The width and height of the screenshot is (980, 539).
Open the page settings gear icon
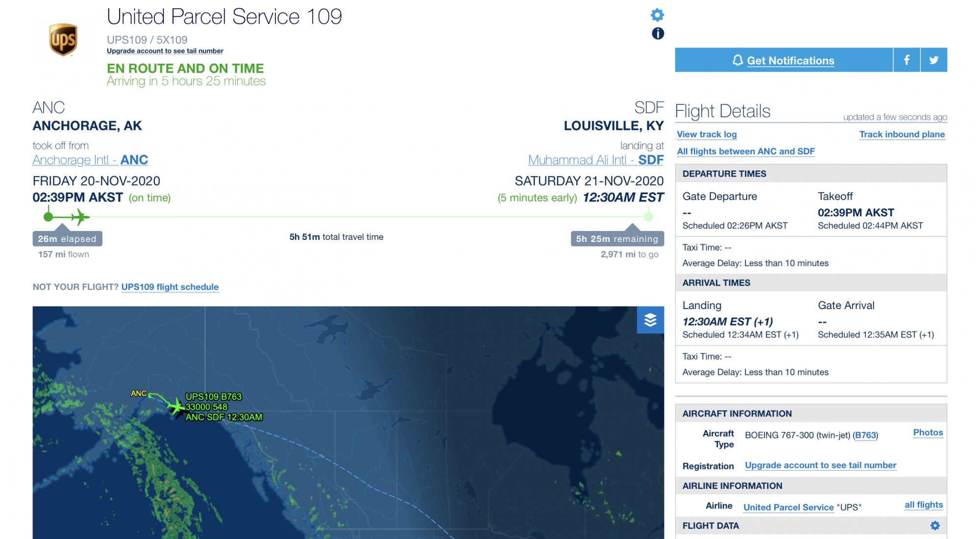pyautogui.click(x=657, y=15)
